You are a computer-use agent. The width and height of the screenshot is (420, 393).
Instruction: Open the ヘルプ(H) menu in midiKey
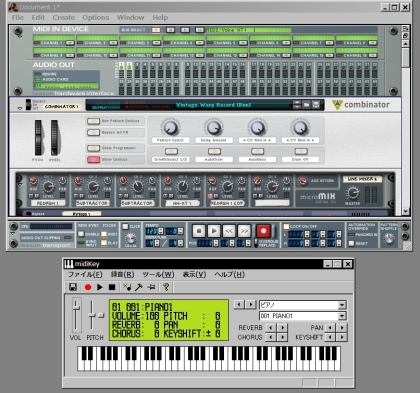(229, 275)
